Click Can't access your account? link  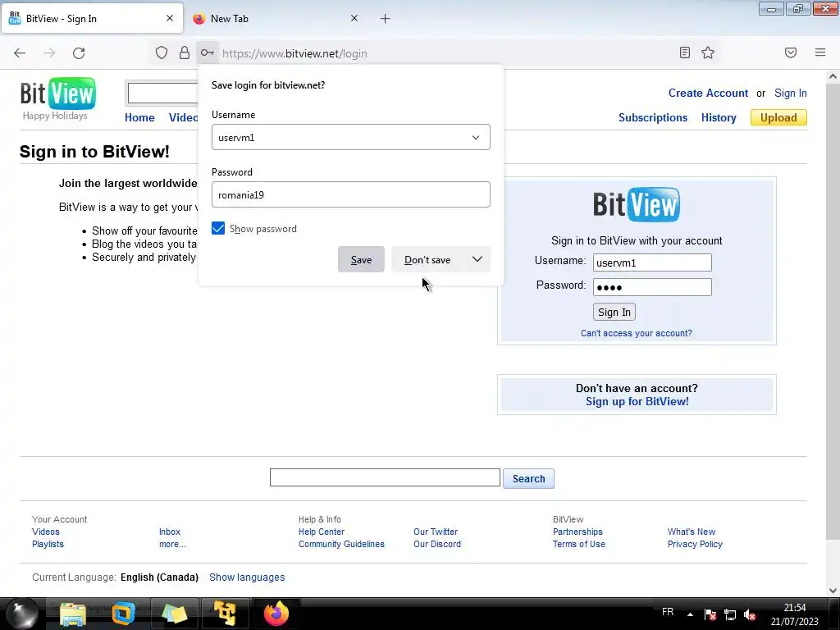637,333
